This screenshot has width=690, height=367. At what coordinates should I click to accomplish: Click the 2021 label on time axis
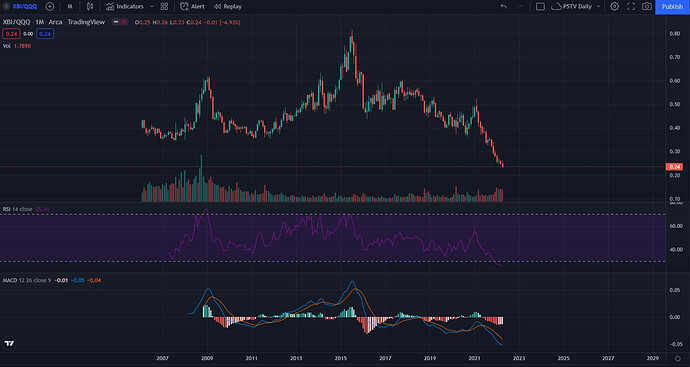click(x=474, y=359)
